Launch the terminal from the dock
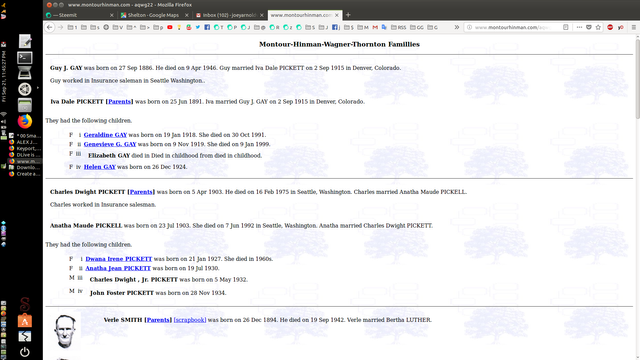Viewport: 640px width, 360px height. (x=25, y=58)
